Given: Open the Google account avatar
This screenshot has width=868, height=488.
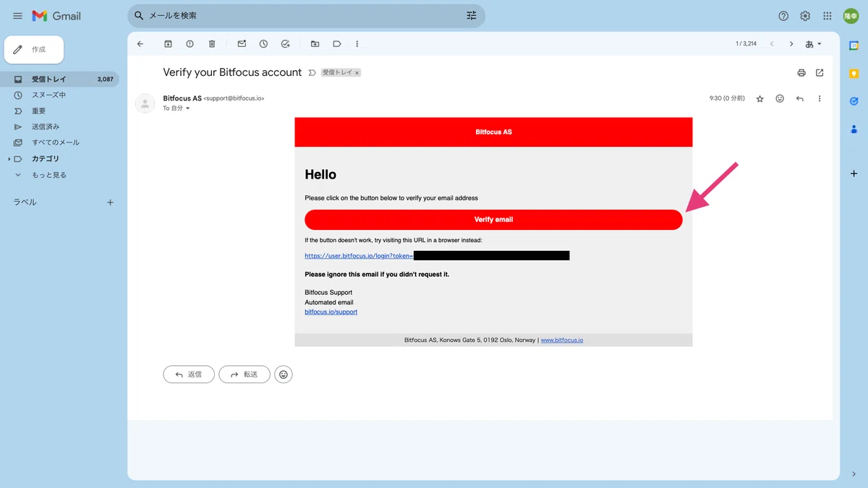Looking at the screenshot, I should click(851, 16).
